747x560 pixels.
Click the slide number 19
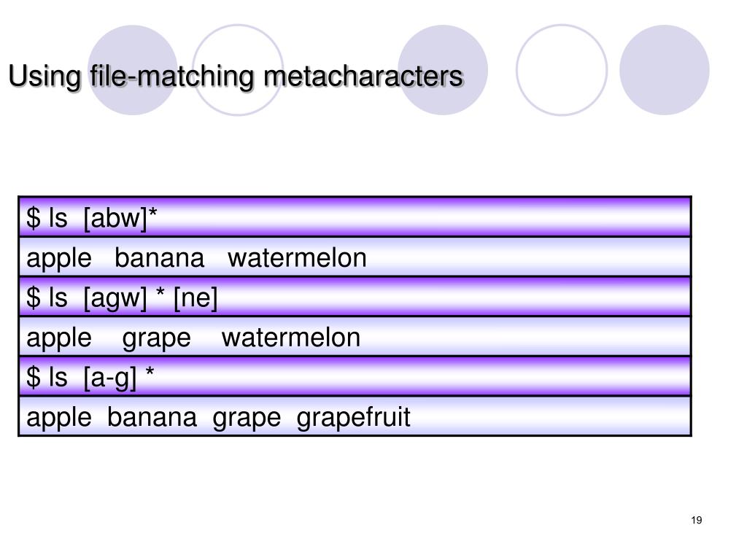[697, 520]
